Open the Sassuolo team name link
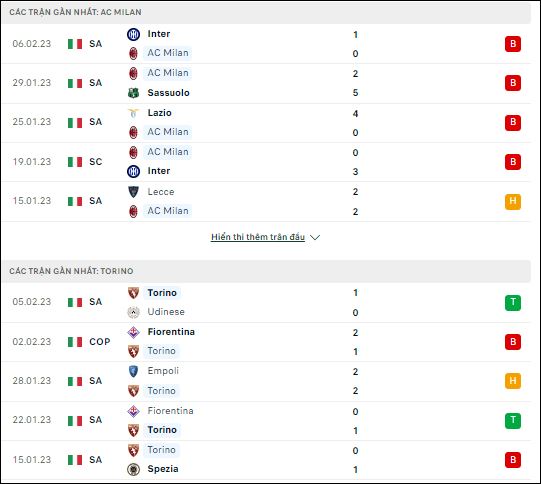This screenshot has height=484, width=541. click(x=168, y=93)
